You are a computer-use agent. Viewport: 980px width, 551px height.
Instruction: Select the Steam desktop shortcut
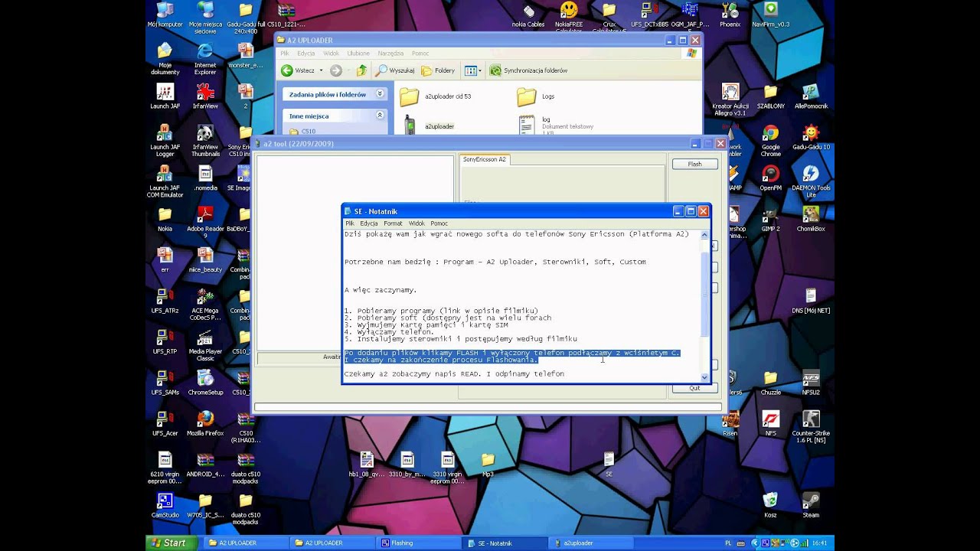811,505
